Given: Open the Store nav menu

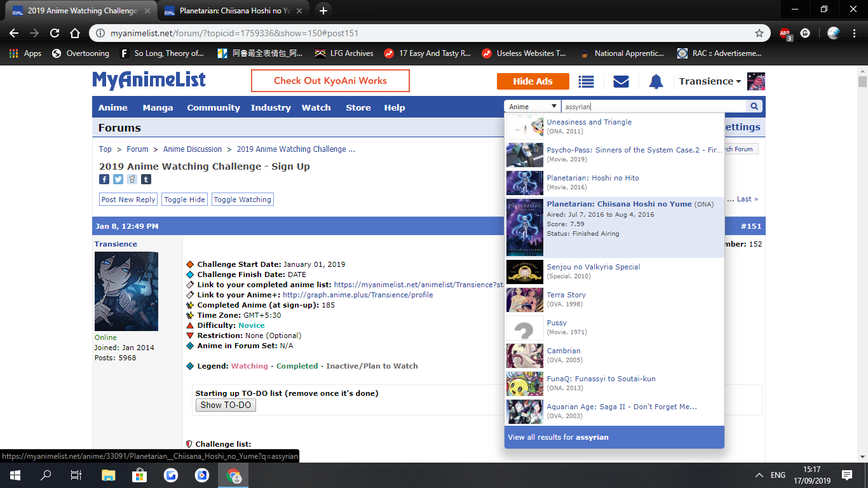Looking at the screenshot, I should tap(358, 107).
